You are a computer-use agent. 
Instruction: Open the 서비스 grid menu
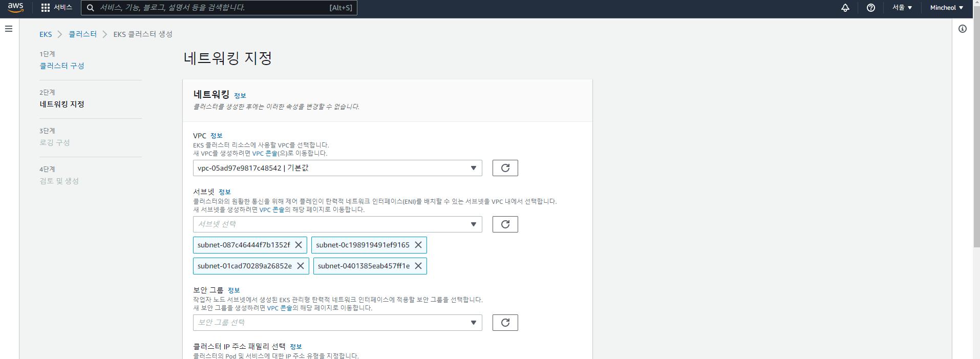point(56,8)
